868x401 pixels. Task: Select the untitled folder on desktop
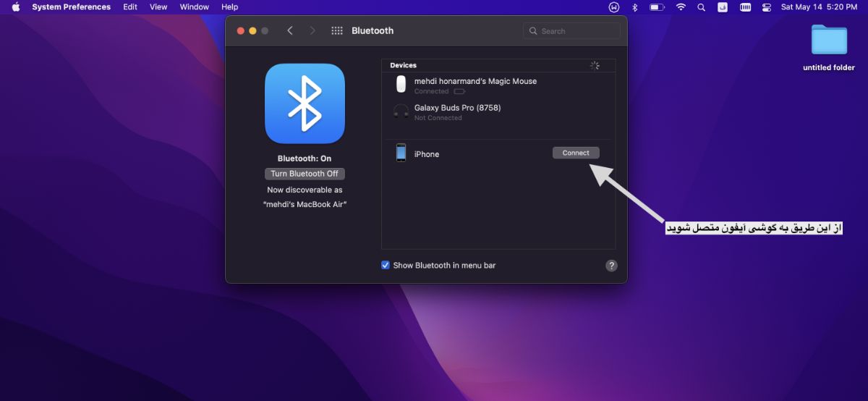click(x=829, y=48)
